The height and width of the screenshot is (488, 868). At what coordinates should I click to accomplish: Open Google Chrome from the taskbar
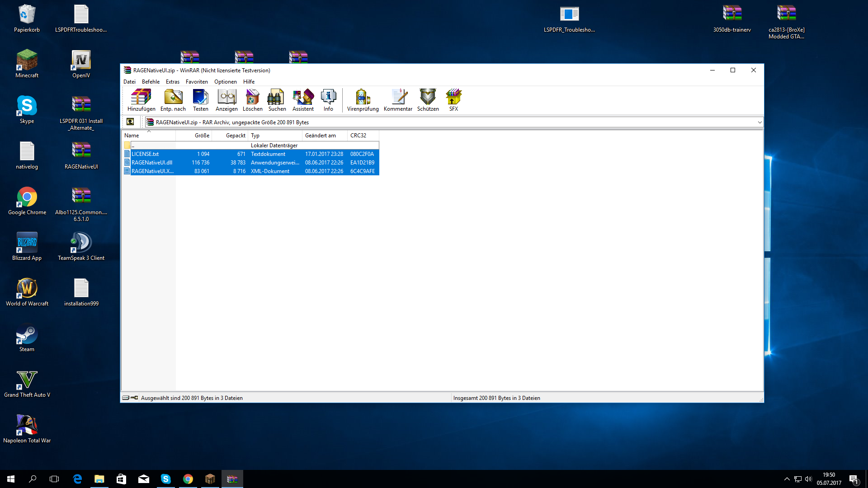point(188,479)
